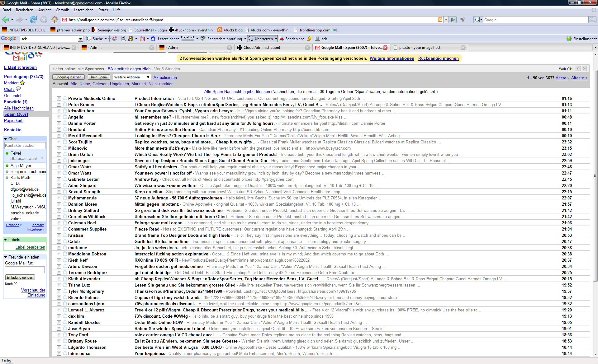This screenshot has height=364, width=598.
Task: Select the Milanovic message checkbox
Action: click(59, 148)
